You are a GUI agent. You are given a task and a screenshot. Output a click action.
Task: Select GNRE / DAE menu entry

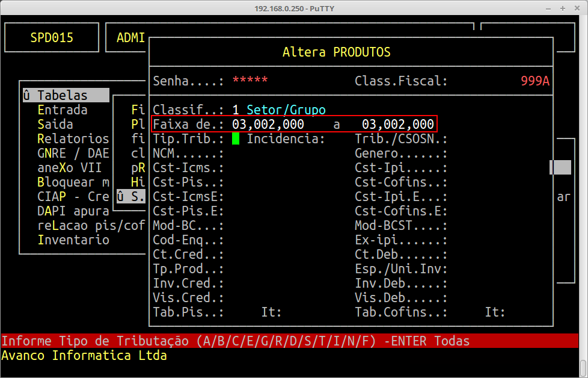[73, 153]
